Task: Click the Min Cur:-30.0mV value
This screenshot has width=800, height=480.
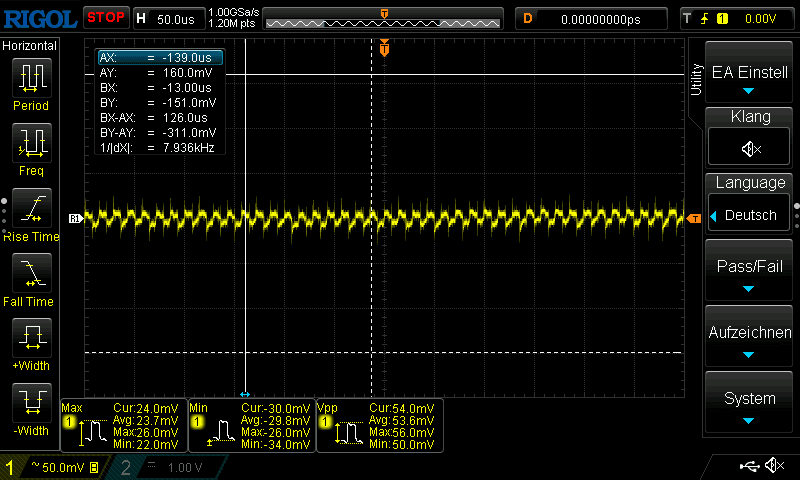Action: pyautogui.click(x=276, y=408)
